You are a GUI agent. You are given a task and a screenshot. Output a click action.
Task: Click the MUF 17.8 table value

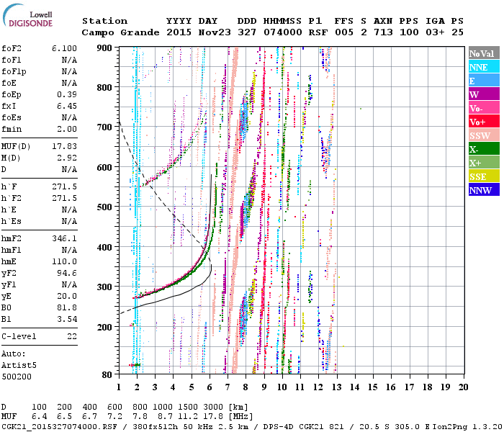click(x=213, y=417)
